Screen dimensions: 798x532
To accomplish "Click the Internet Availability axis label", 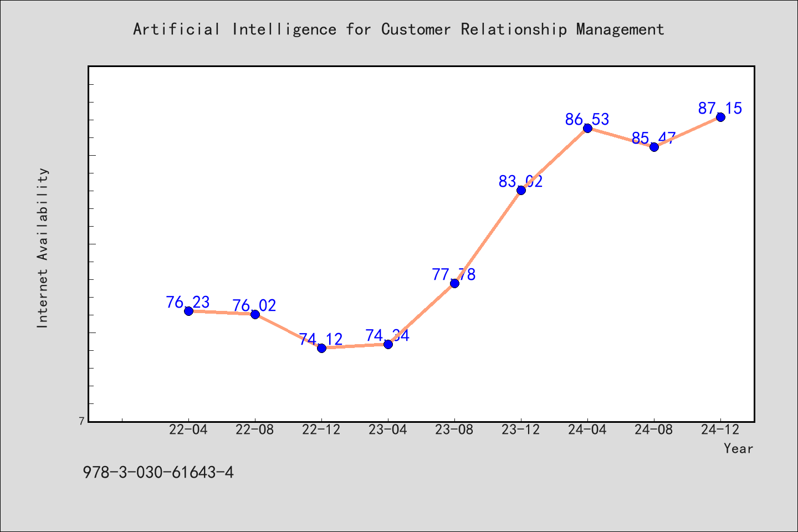I will [43, 248].
